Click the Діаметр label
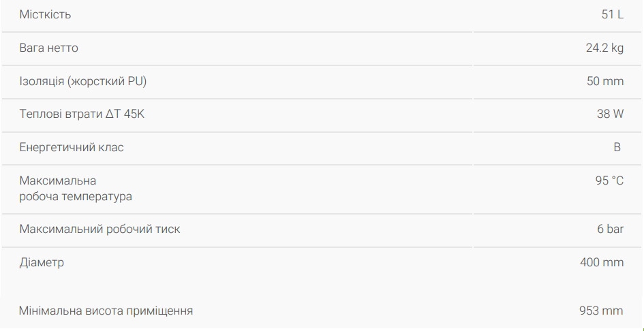The height and width of the screenshot is (331, 644). coord(42,262)
